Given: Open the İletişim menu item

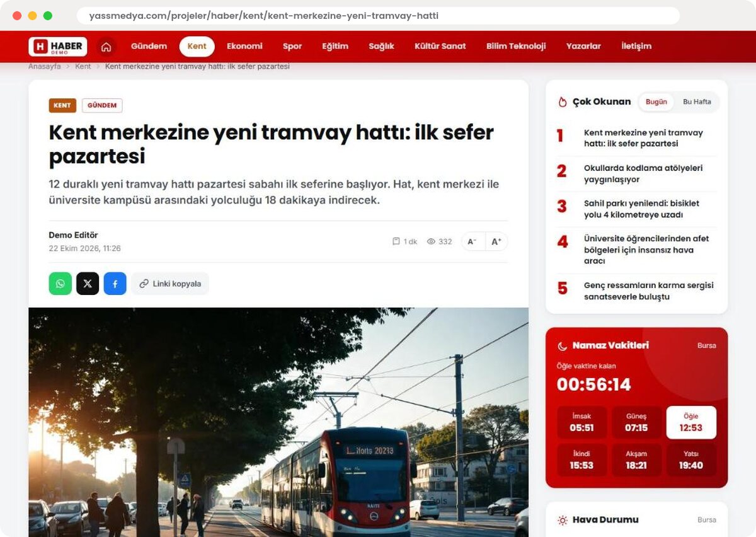Looking at the screenshot, I should (x=636, y=47).
